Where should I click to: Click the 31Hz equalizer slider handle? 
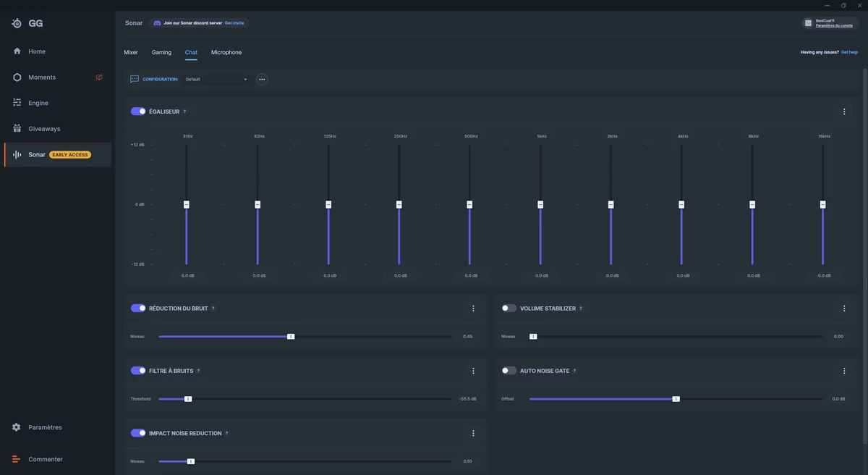[x=187, y=205]
